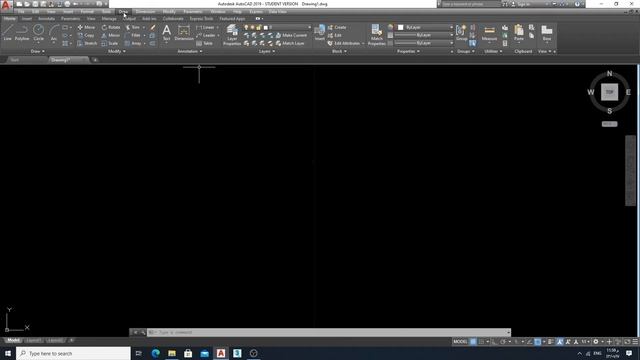The height and width of the screenshot is (360, 640).
Task: Toggle layer freeze sun icon in layer list
Action: pyautogui.click(x=252, y=27)
